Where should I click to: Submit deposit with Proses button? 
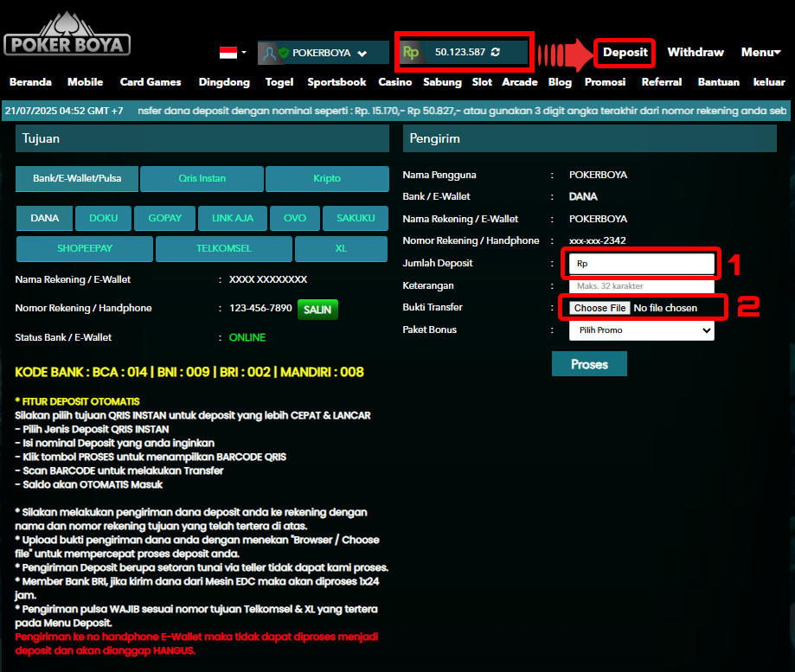[x=589, y=364]
